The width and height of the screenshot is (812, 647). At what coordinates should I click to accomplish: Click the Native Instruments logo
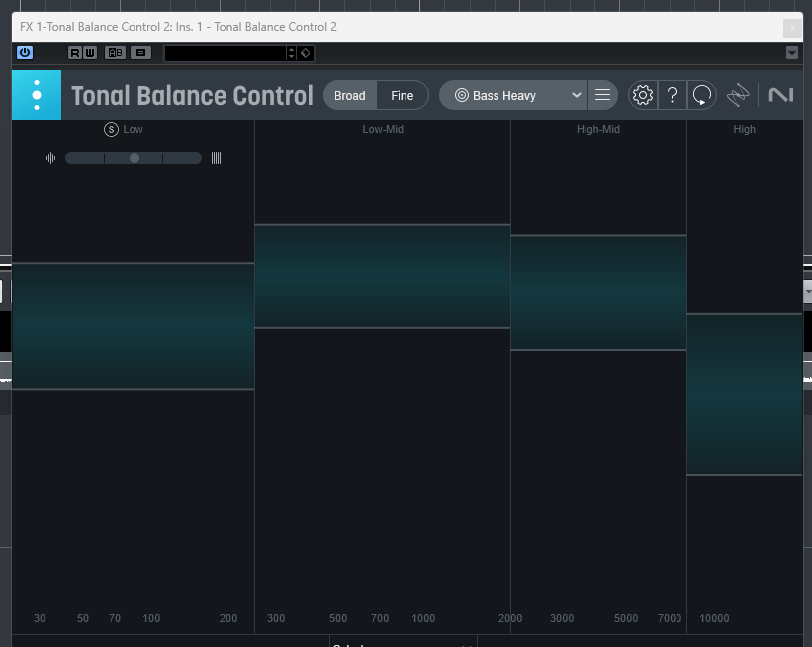[781, 95]
